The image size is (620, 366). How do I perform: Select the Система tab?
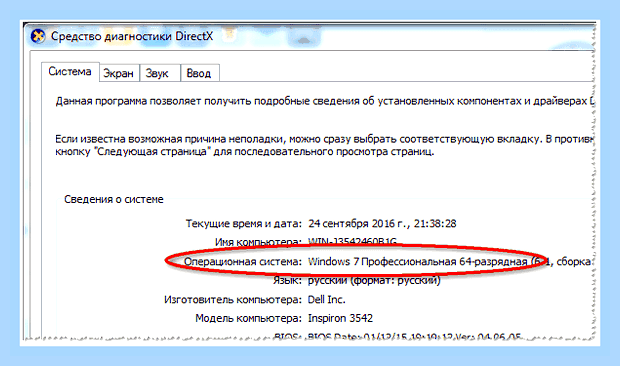coord(70,72)
